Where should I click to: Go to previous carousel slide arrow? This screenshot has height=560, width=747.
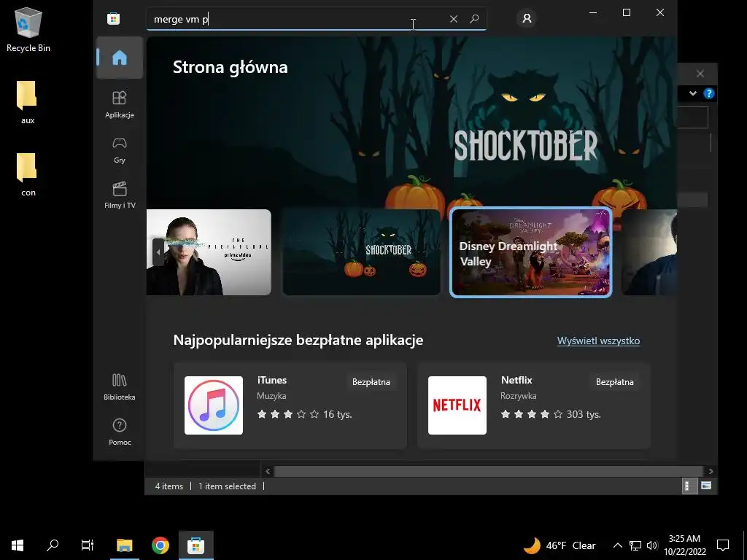(x=158, y=252)
